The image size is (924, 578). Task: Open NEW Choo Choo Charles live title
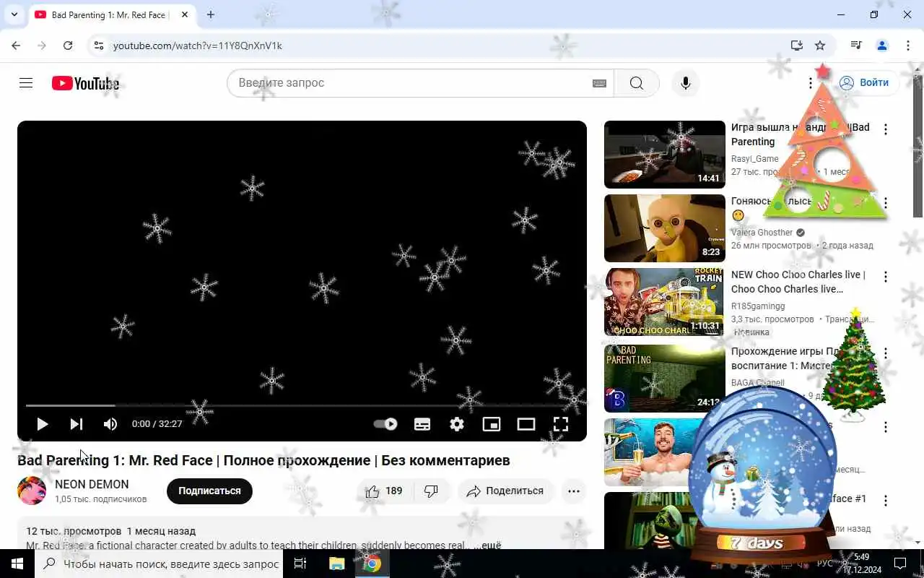click(x=798, y=282)
